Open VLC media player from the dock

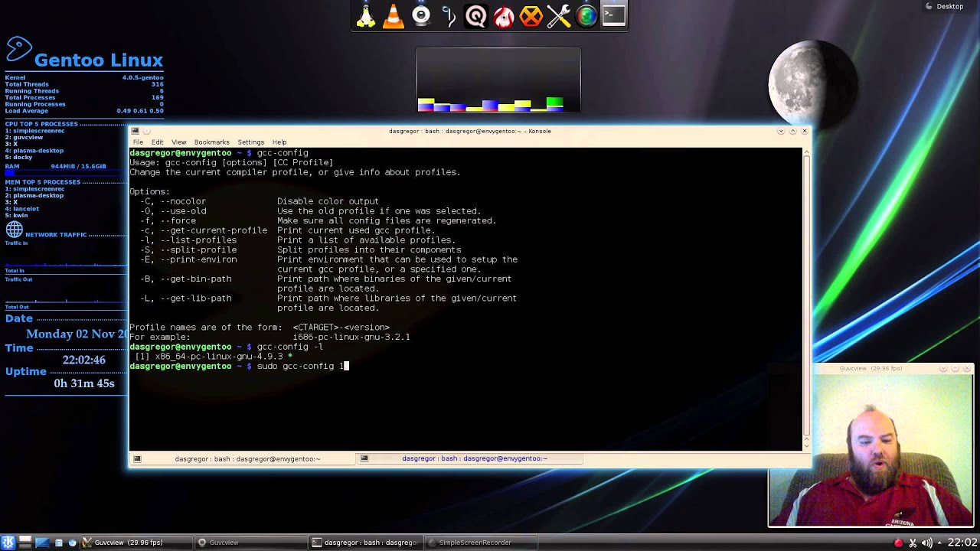coord(394,15)
